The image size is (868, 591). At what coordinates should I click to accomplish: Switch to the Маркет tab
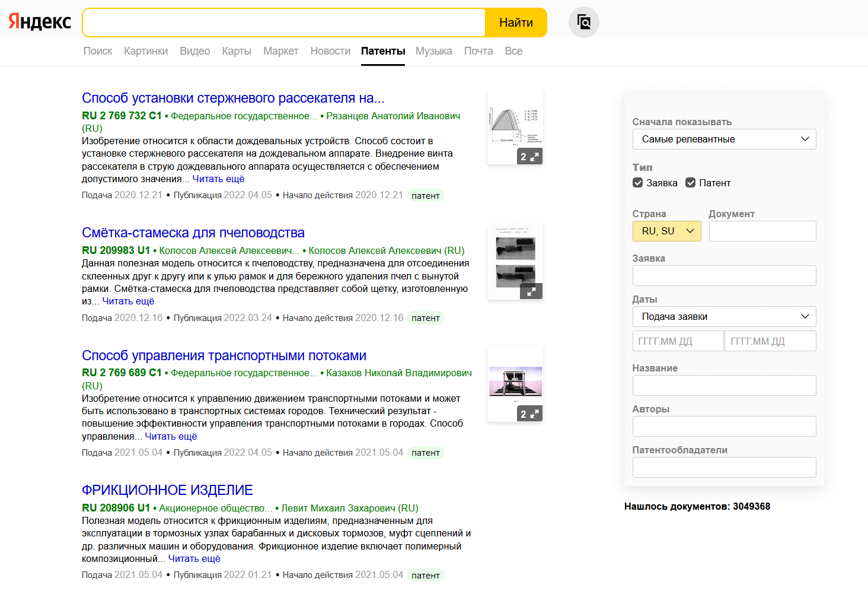pos(281,51)
